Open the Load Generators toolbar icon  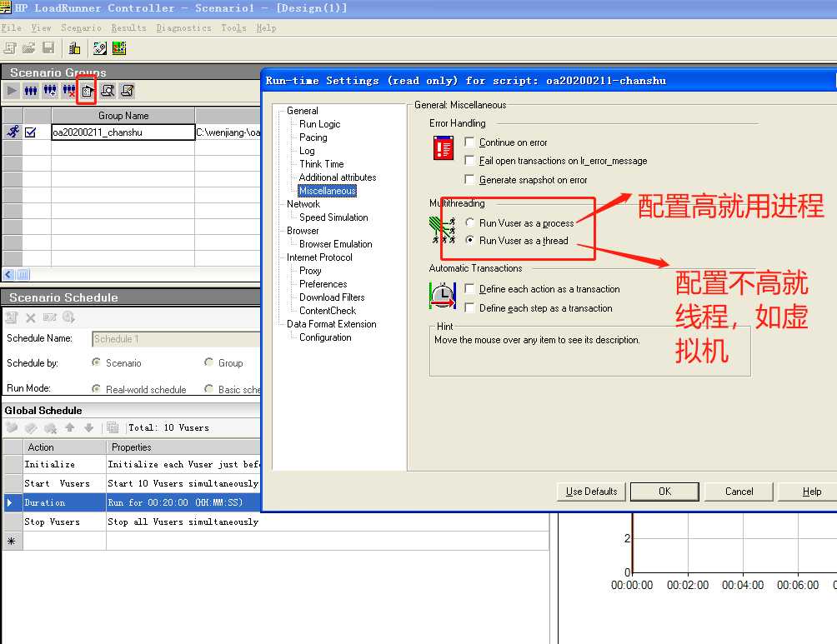click(x=74, y=48)
